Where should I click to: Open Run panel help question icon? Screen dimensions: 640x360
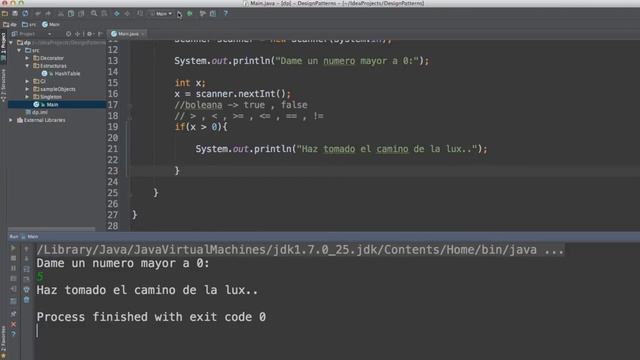tap(13, 334)
